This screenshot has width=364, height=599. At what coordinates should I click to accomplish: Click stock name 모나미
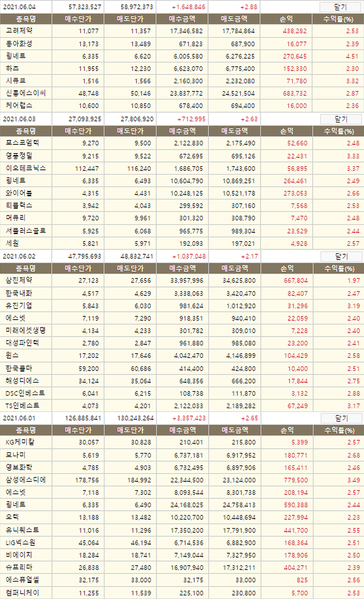(16, 455)
